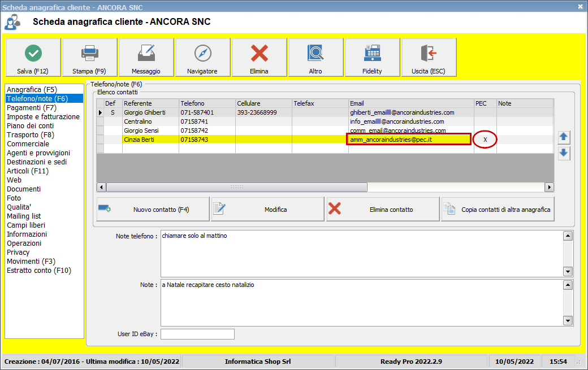Open the Fidelity cash register icon

pyautogui.click(x=372, y=53)
